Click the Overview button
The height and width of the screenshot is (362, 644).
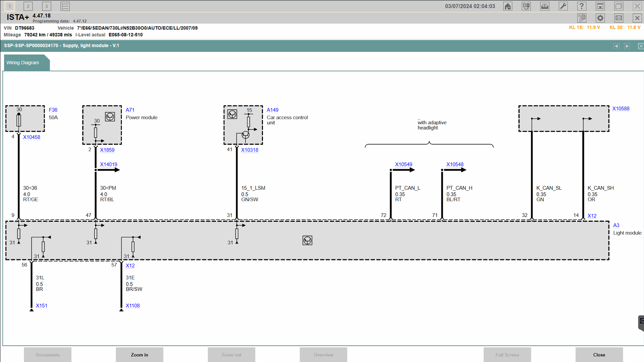pos(324,355)
